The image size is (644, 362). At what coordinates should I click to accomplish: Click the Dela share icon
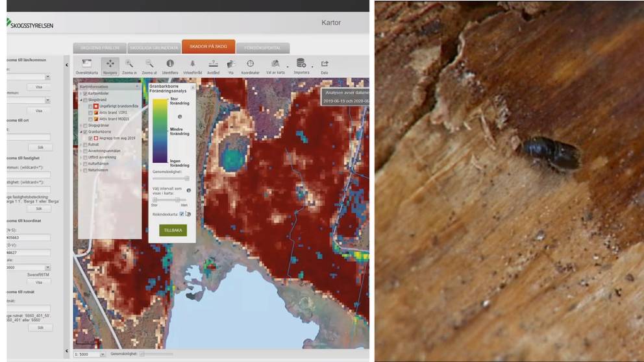tap(325, 65)
